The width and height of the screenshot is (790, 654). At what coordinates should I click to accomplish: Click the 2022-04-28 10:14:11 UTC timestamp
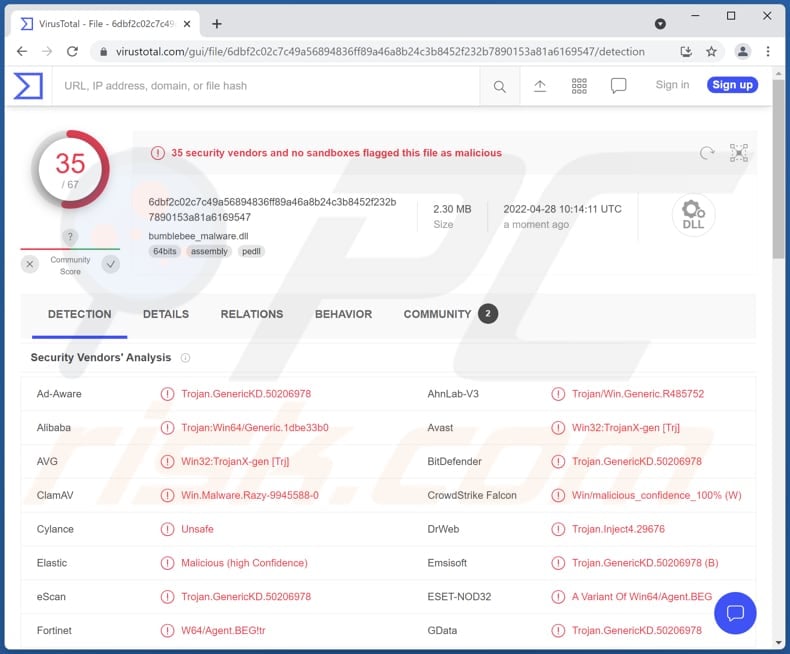(562, 209)
